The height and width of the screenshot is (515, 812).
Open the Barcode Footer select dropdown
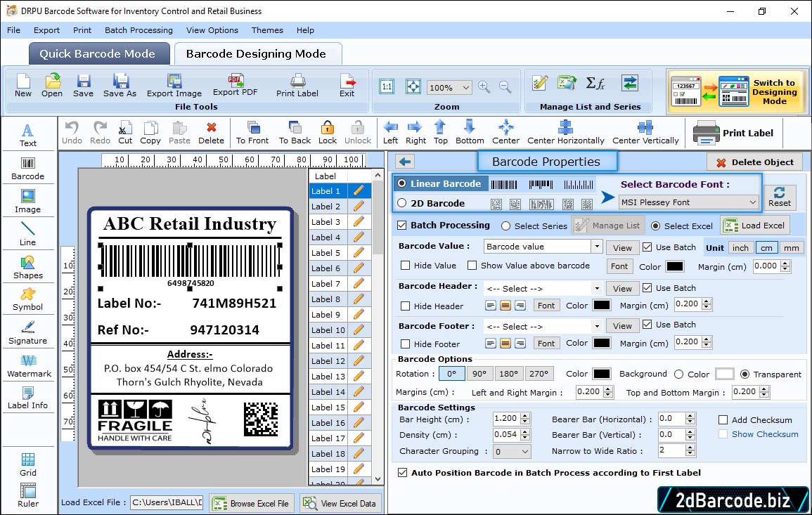pyautogui.click(x=597, y=326)
